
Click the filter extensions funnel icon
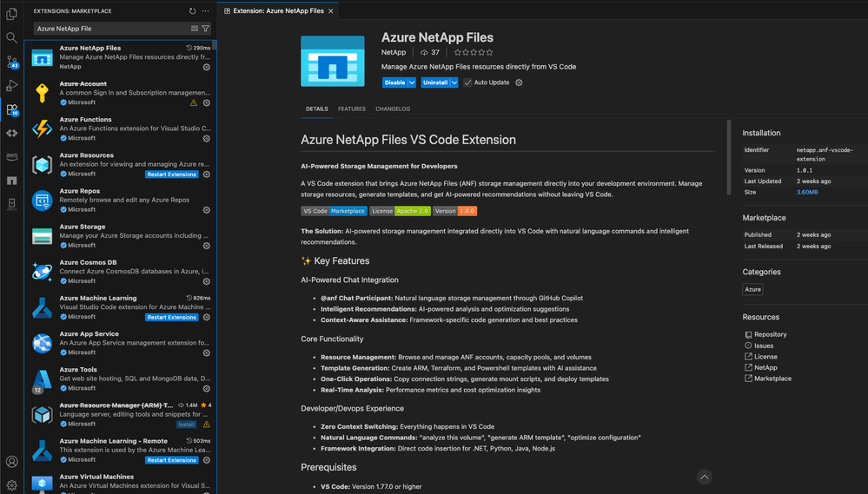pos(206,29)
